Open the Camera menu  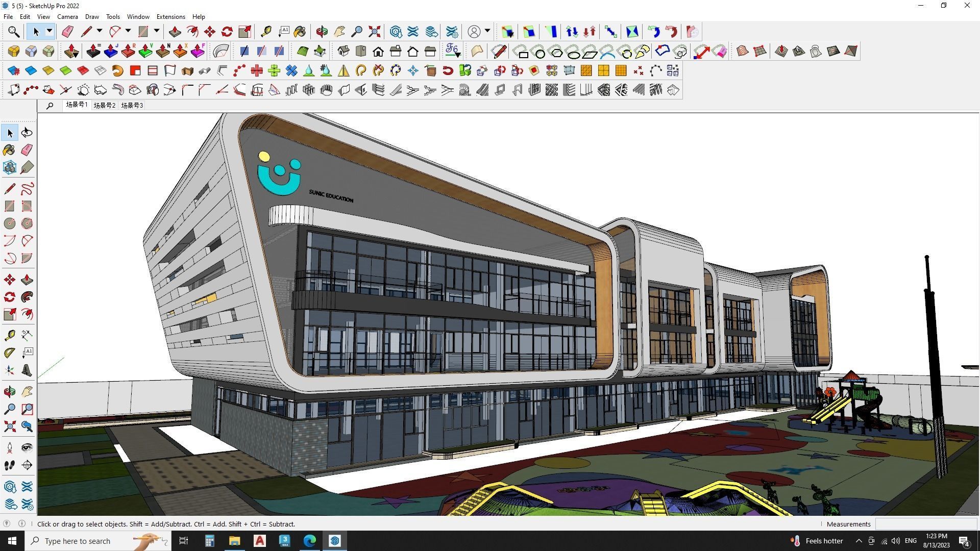point(67,17)
